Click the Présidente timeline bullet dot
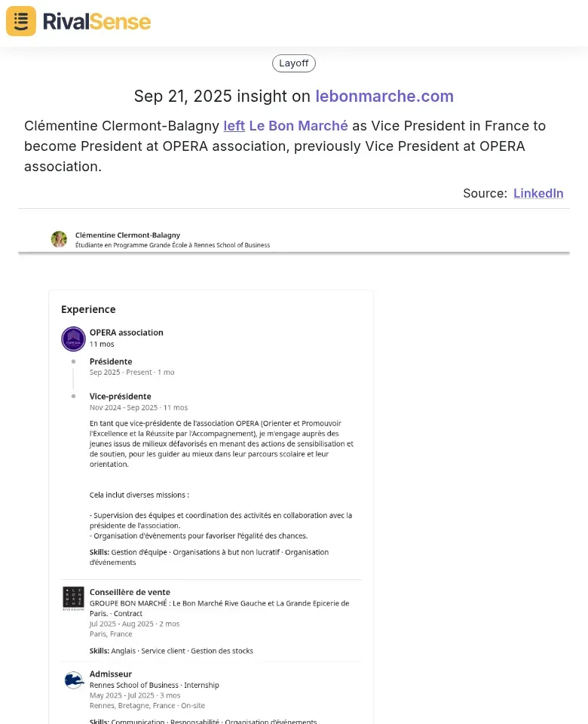This screenshot has height=724, width=588. [73, 361]
